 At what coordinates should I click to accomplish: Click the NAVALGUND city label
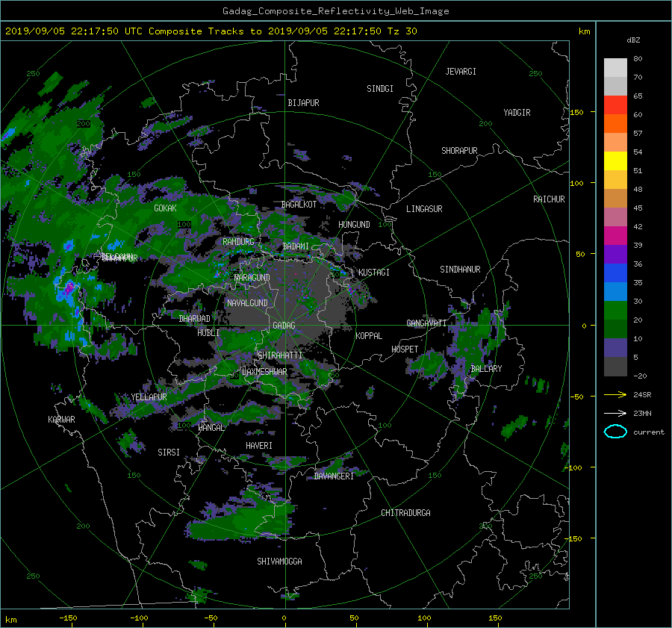pos(247,303)
